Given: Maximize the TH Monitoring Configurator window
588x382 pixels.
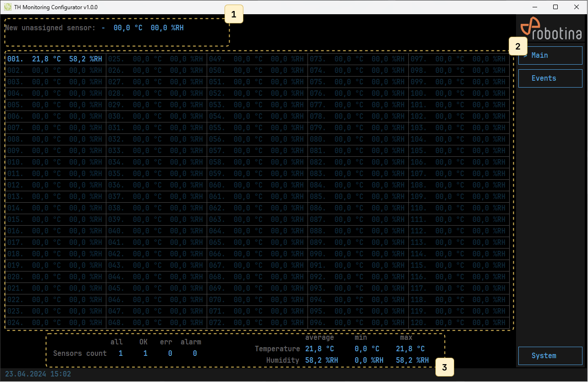Looking at the screenshot, I should point(555,7).
